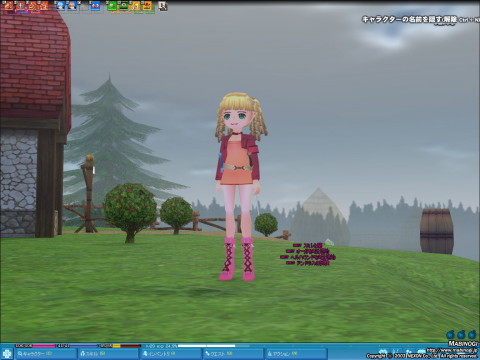This screenshot has height=360, width=480.
Task: Open the アクション (Action) tab
Action: point(296,354)
